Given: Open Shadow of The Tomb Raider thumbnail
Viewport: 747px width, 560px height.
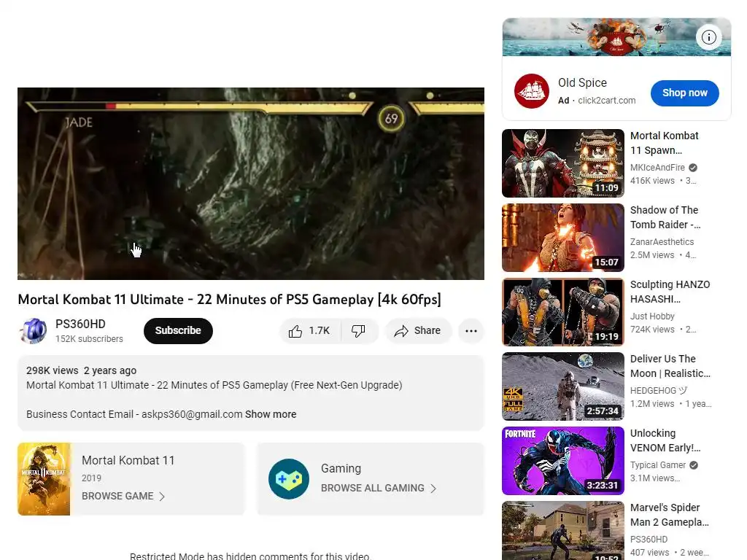Looking at the screenshot, I should pos(563,238).
